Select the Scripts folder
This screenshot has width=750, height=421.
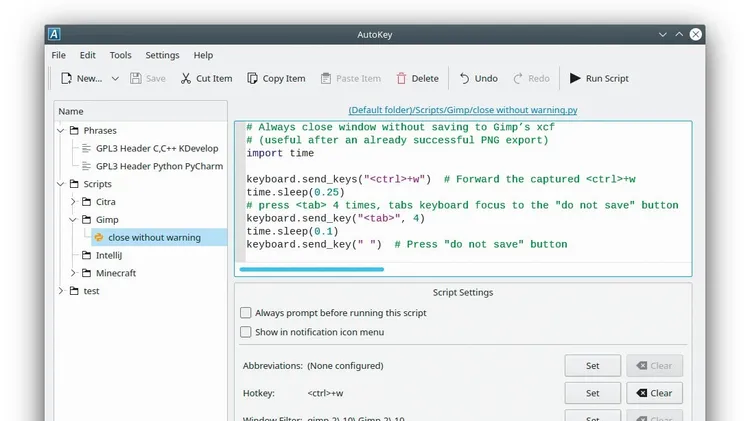coord(97,184)
